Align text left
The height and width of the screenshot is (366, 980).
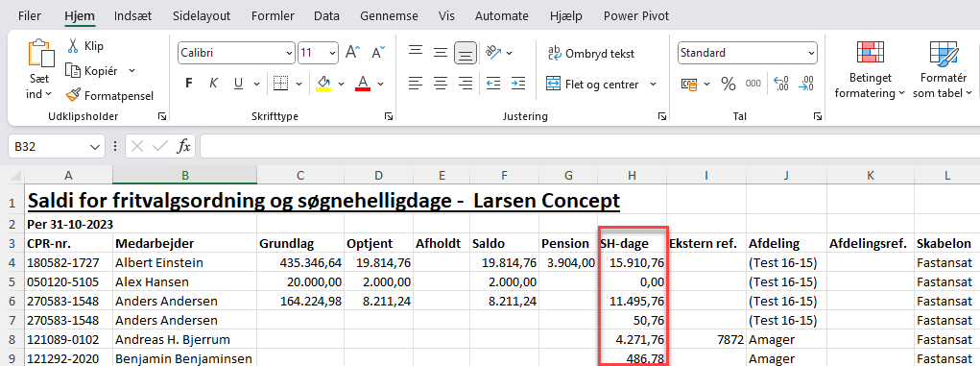pyautogui.click(x=416, y=83)
